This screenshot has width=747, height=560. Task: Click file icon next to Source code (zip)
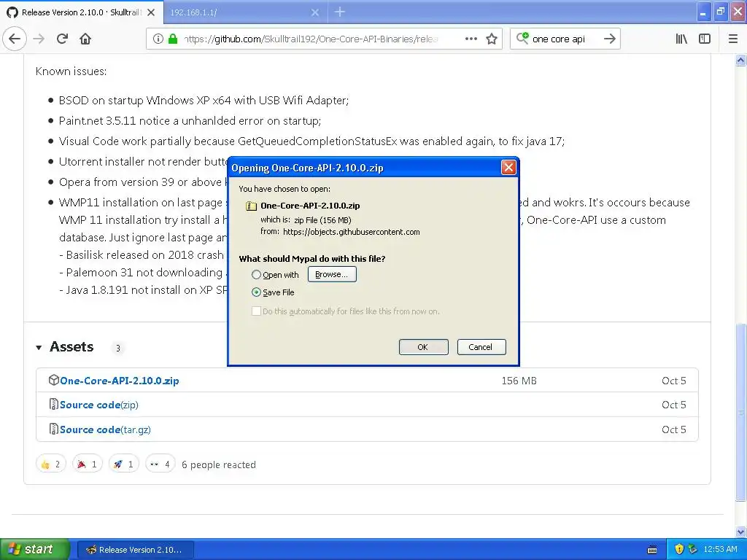(x=53, y=404)
